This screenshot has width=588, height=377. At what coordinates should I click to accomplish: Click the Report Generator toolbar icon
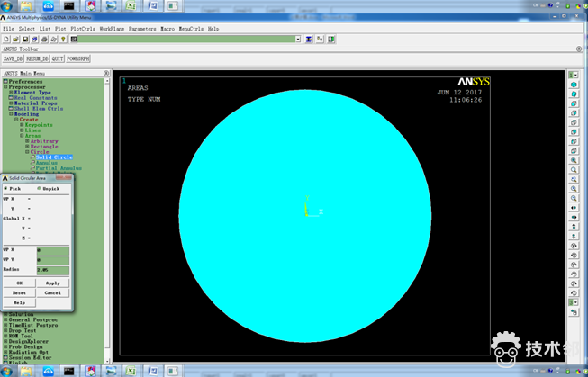pyautogui.click(x=54, y=39)
